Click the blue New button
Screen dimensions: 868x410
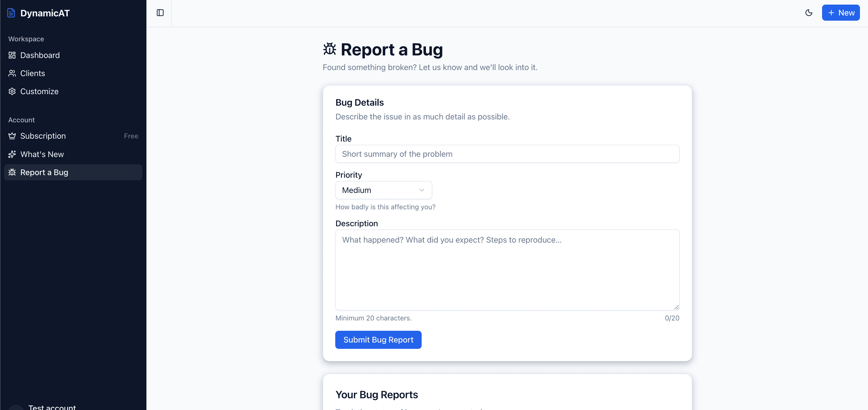(841, 13)
